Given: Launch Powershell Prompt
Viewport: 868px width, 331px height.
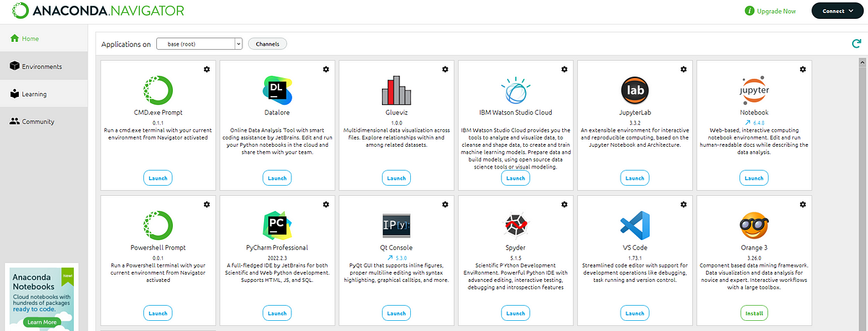Looking at the screenshot, I should (157, 313).
